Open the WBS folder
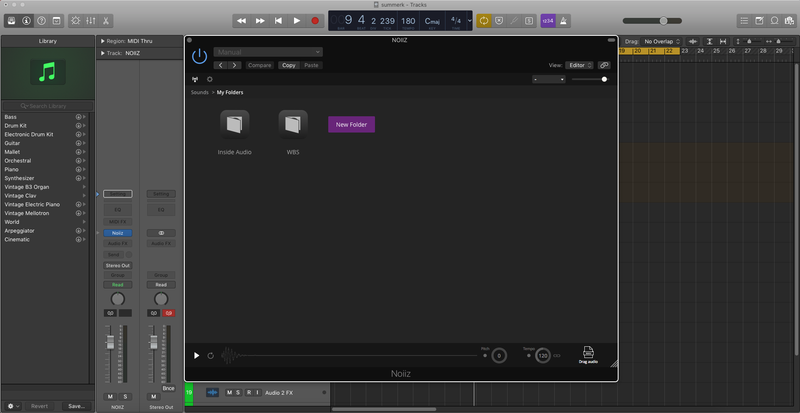800x413 pixels. point(293,124)
